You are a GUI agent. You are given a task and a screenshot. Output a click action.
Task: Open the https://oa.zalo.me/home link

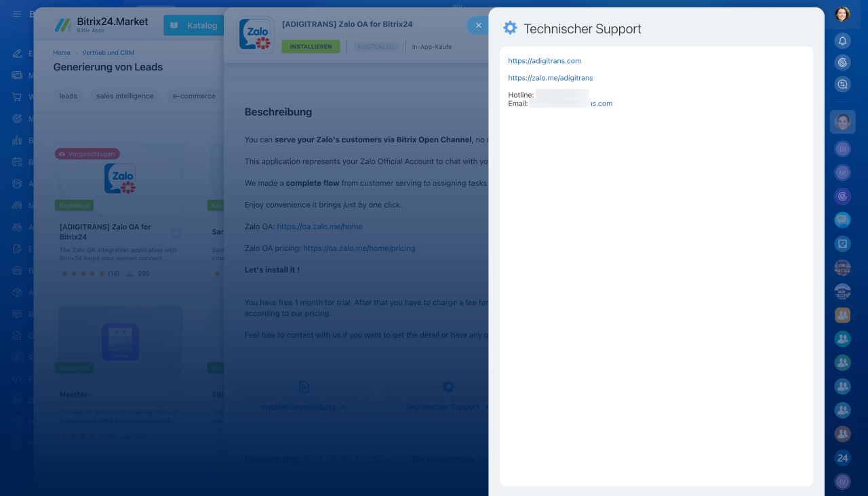[x=319, y=226]
